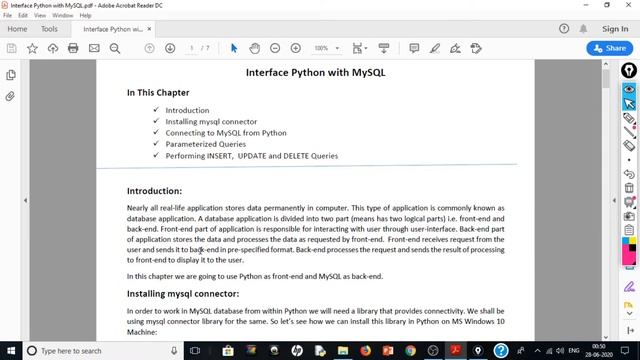The image size is (640, 360).
Task: Click the vertical scrollbar thumb
Action: [606, 78]
